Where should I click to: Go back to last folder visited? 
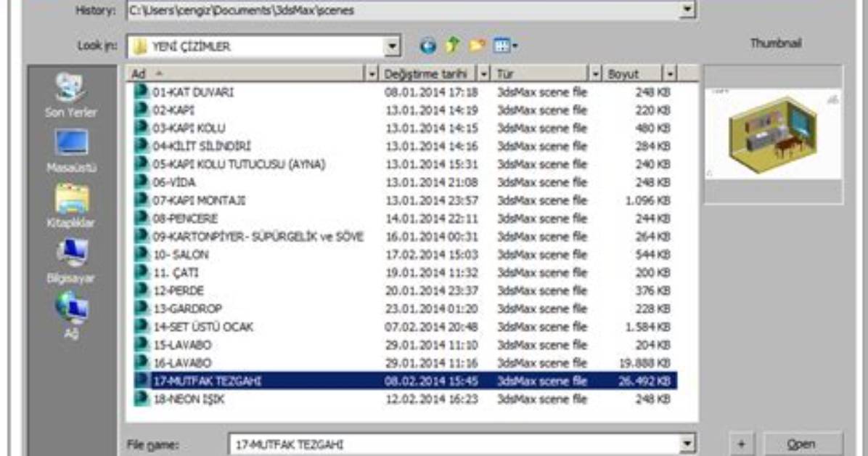tap(427, 46)
